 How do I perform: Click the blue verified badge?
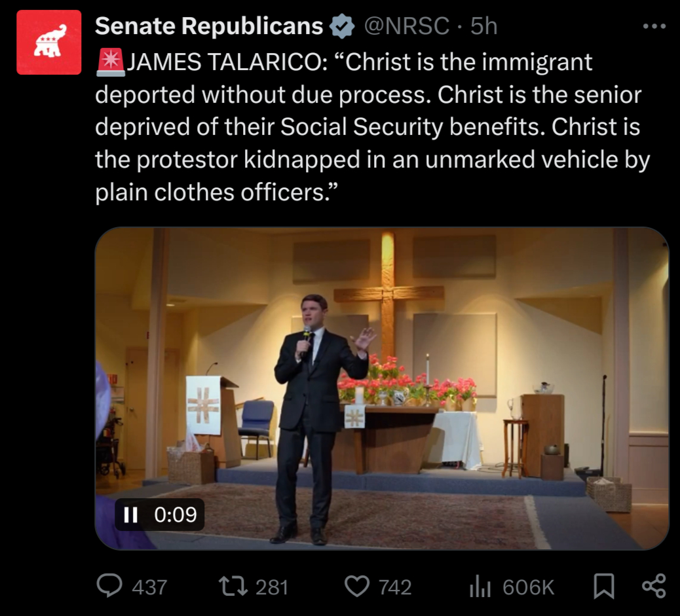341,26
